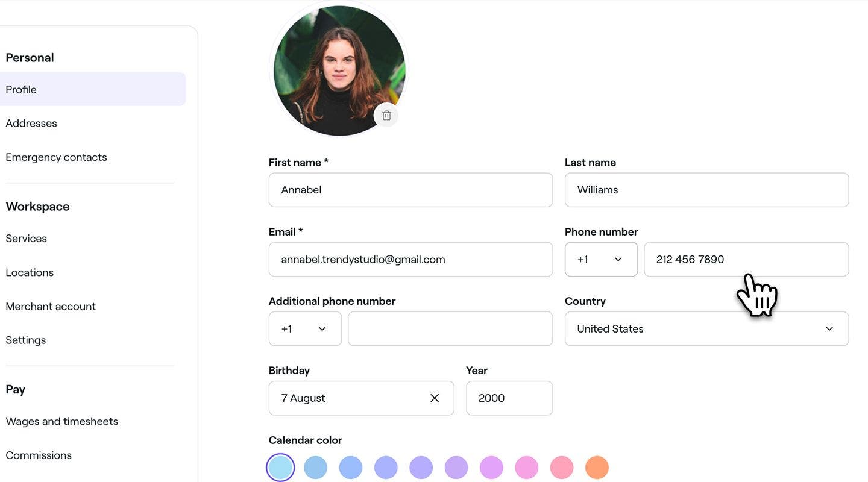This screenshot has width=868, height=482.
Task: Open Services under Workspace
Action: (x=26, y=239)
